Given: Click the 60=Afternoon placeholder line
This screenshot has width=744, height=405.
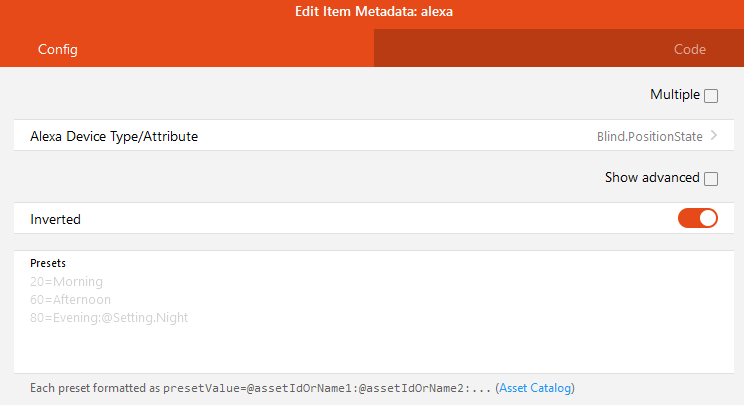Looking at the screenshot, I should (x=70, y=299).
